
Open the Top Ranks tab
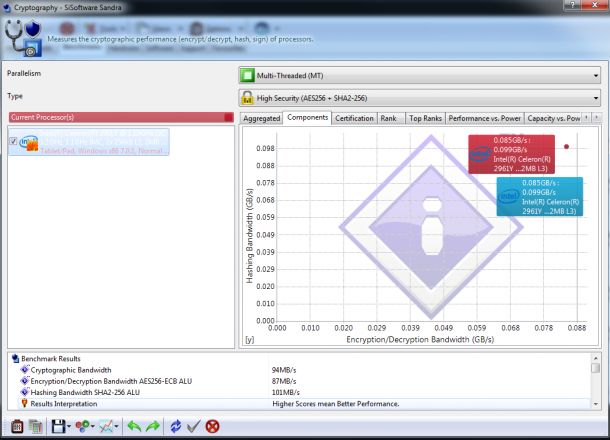pos(425,118)
